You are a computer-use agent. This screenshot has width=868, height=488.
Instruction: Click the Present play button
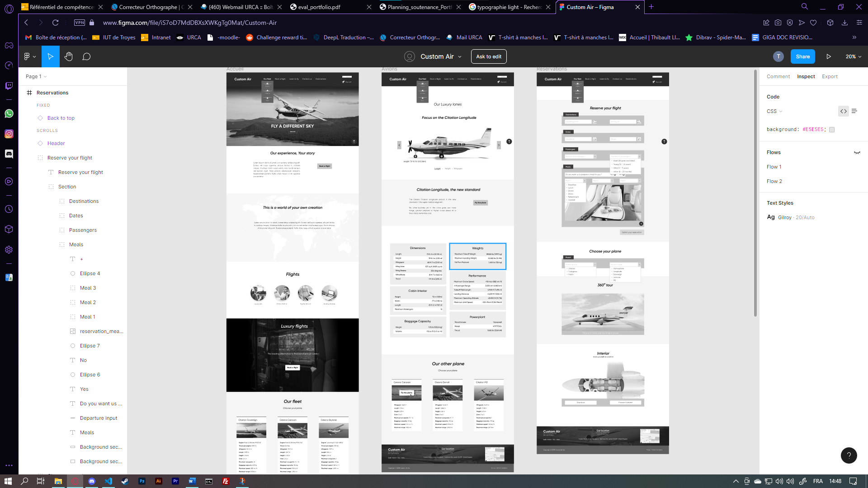pyautogui.click(x=829, y=56)
